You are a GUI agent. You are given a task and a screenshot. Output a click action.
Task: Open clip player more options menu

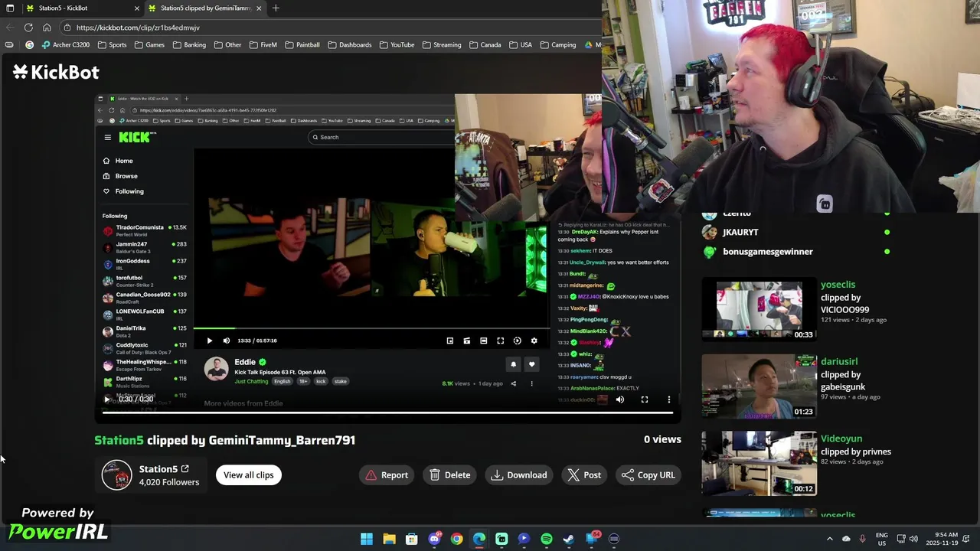(668, 399)
